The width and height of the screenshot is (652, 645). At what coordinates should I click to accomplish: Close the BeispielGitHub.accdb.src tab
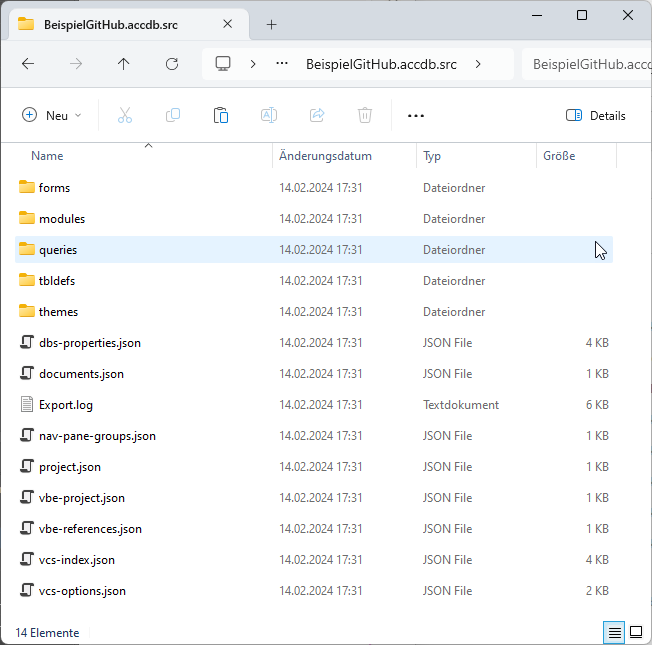(227, 24)
